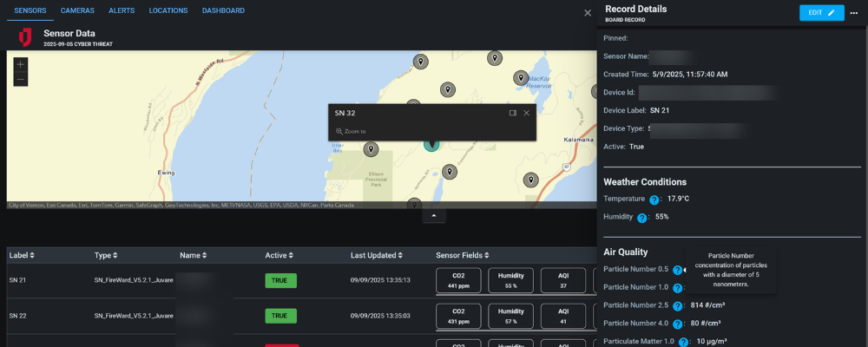Click the Edit button in Record Details
Screen dimensions: 868x347
821,13
